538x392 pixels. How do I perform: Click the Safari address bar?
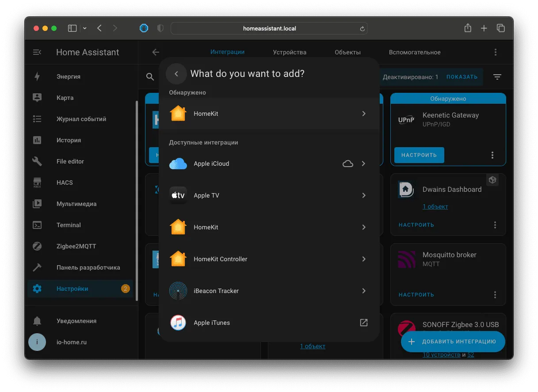pyautogui.click(x=269, y=28)
